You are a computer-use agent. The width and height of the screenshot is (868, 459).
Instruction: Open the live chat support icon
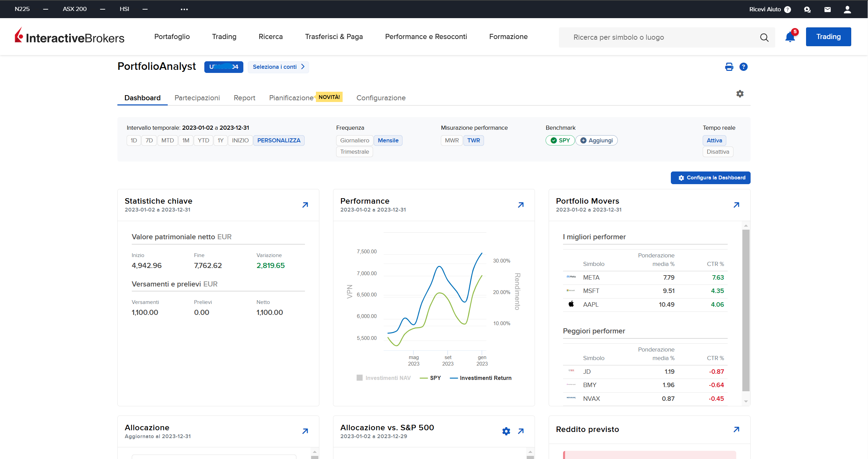807,9
